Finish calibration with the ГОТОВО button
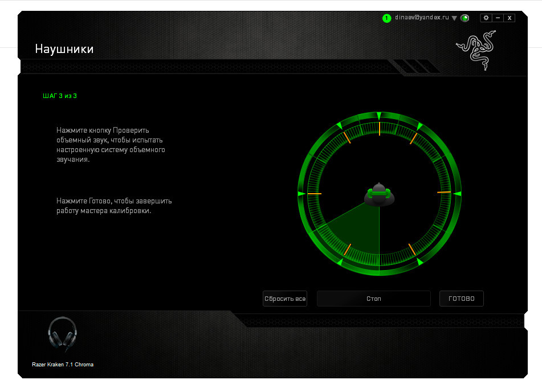 (461, 299)
